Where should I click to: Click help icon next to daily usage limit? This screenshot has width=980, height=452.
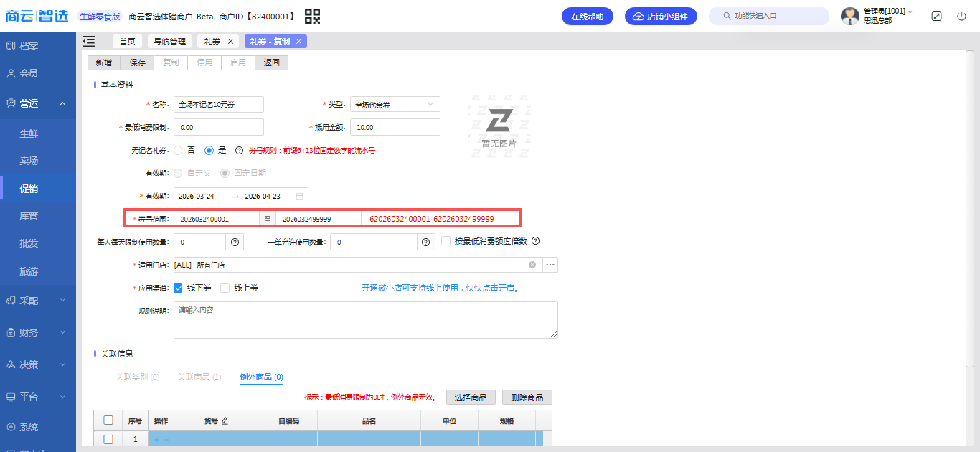[x=235, y=242]
